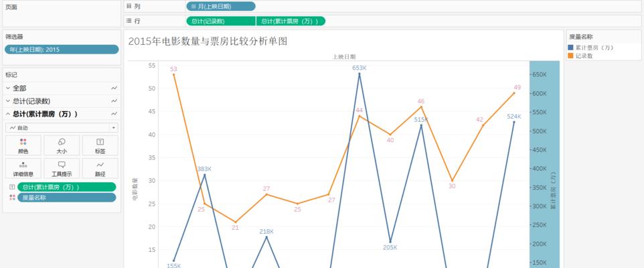Screen dimensions: 644x268
Task: Click the 650K tick on right axis
Action: (539, 74)
